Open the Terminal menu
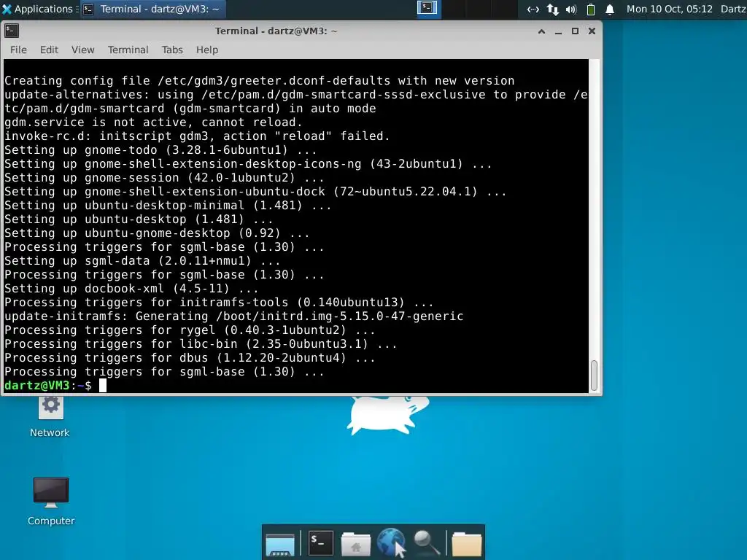 point(128,50)
